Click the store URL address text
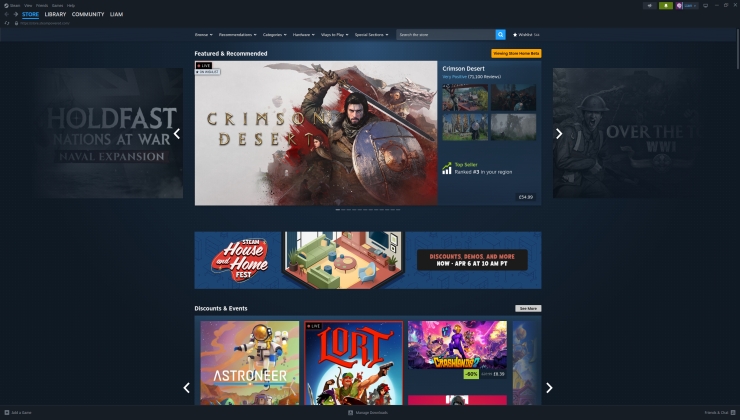 pyautogui.click(x=45, y=23)
